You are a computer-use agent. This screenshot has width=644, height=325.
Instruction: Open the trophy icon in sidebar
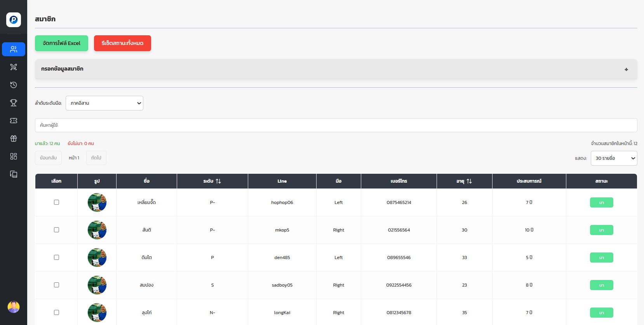(x=14, y=103)
